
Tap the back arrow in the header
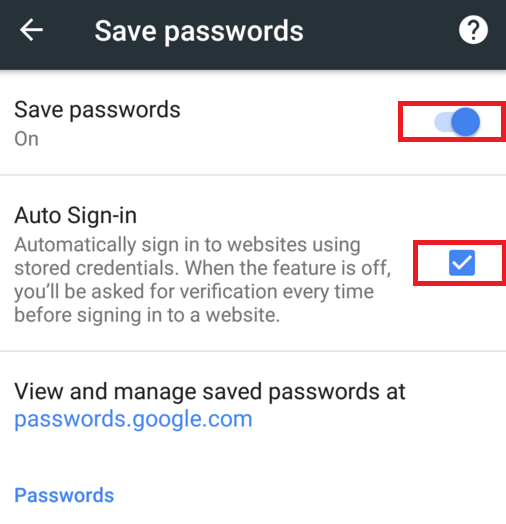tap(31, 30)
